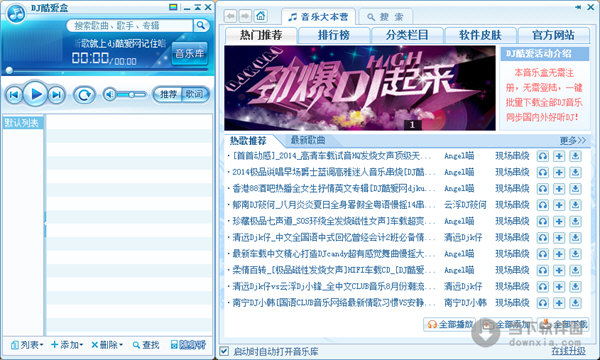Viewport: 600px width, 360px height.
Task: Toggle the repeat play mode button
Action: 84,94
